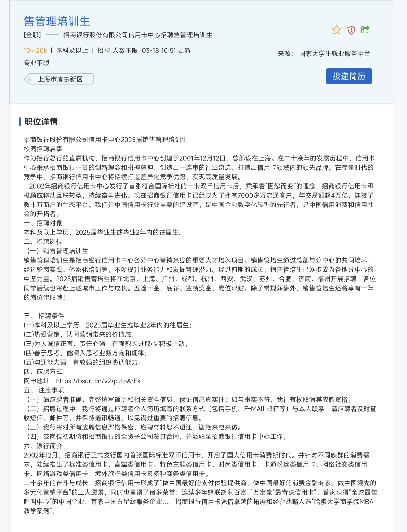The image size is (407, 532).
Task: Click the 一、招聘对象 heading
Action: (x=43, y=223)
